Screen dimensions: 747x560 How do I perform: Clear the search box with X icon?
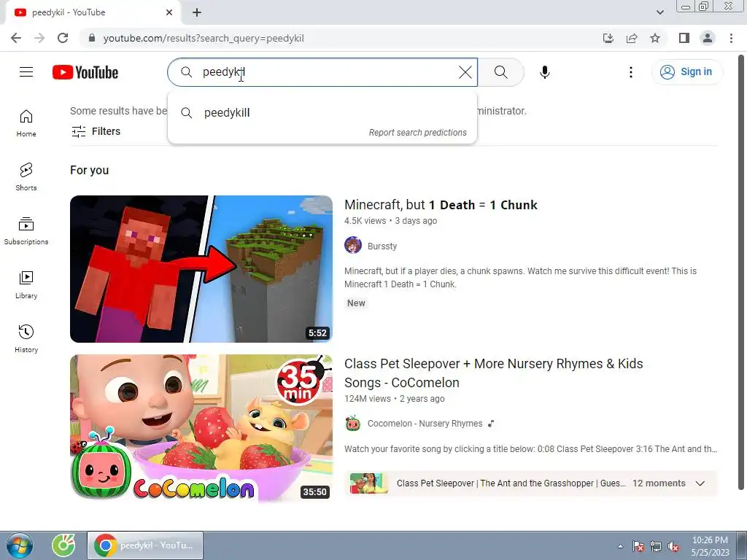tap(465, 72)
